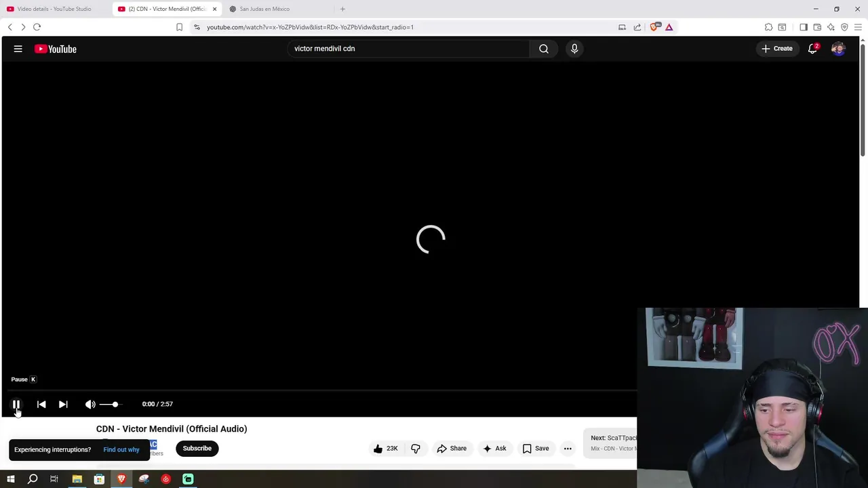This screenshot has width=868, height=488.
Task: Click the Brave browser taskbar icon
Action: pyautogui.click(x=121, y=479)
